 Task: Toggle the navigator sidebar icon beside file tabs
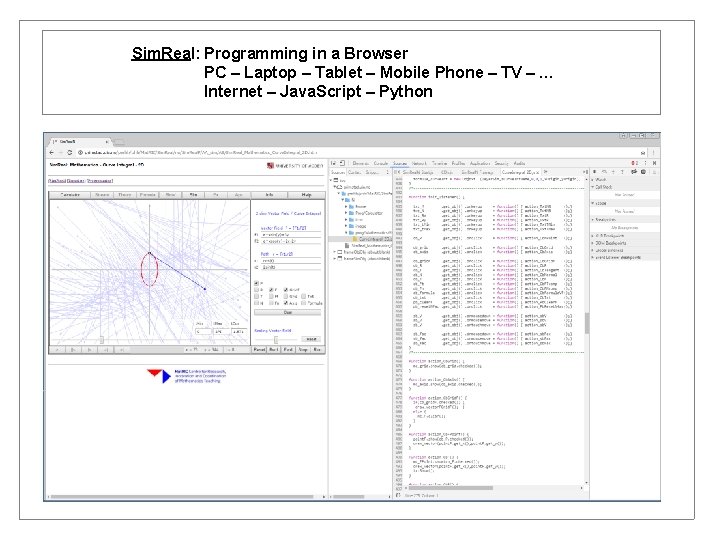398,172
